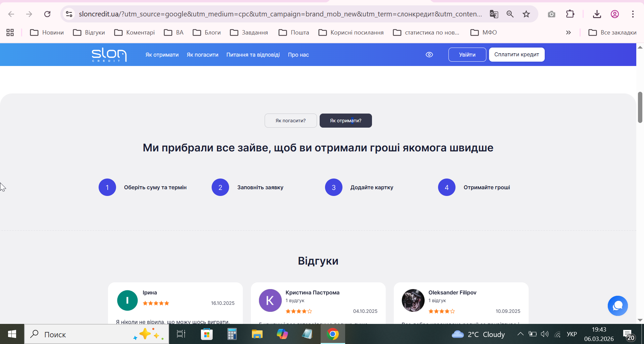
Task: Open the ВА bookmark folder
Action: coord(174,32)
